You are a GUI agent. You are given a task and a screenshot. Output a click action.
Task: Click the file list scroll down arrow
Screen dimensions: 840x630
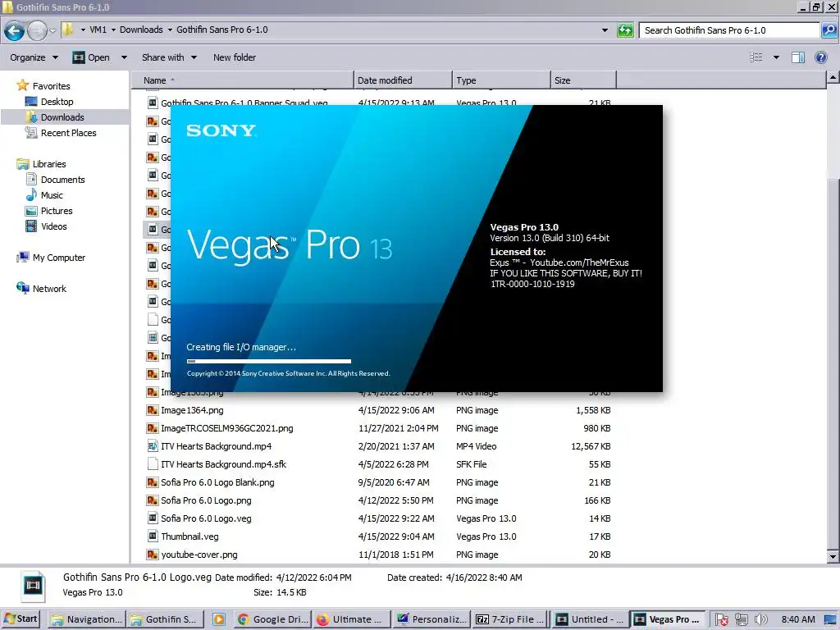833,557
